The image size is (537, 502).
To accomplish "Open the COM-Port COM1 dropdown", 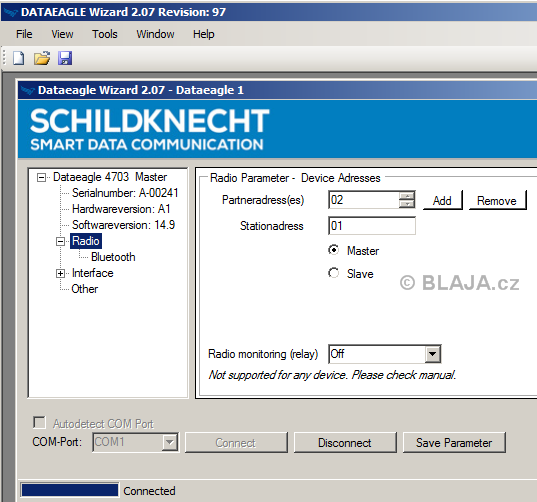I will coord(170,442).
